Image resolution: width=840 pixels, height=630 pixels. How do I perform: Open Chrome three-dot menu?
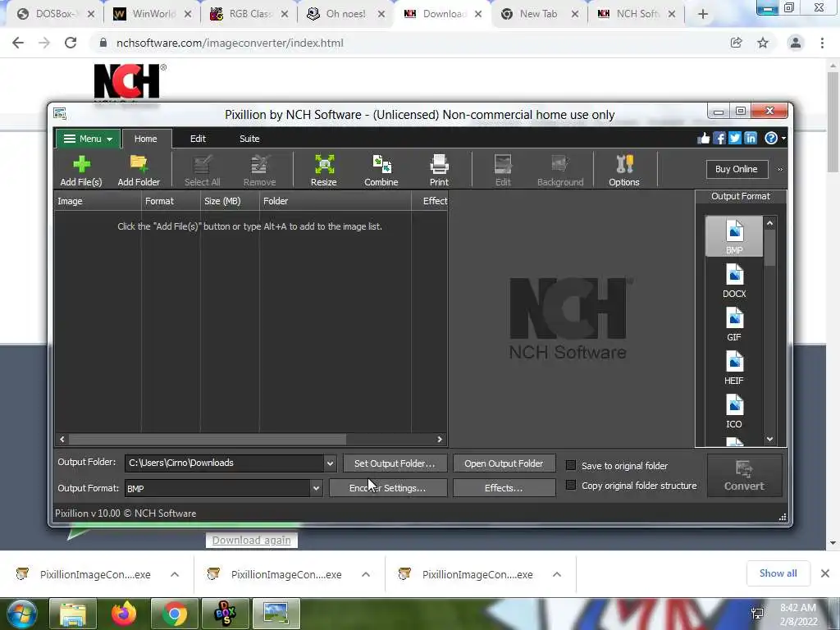coord(822,43)
